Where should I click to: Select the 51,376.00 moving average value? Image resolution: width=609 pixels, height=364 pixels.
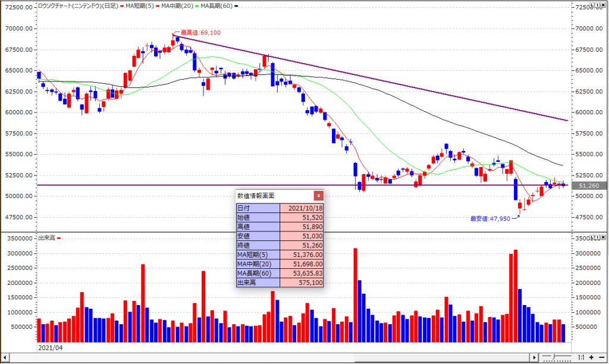coord(302,255)
